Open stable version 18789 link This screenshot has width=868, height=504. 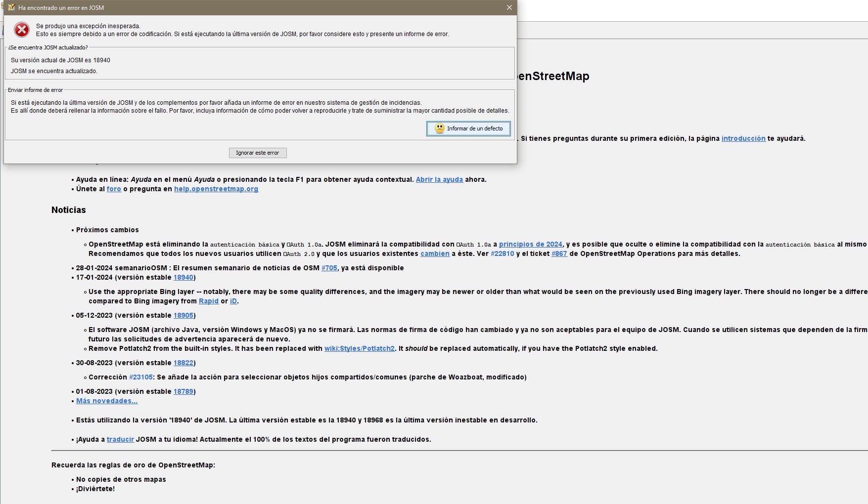pos(183,391)
